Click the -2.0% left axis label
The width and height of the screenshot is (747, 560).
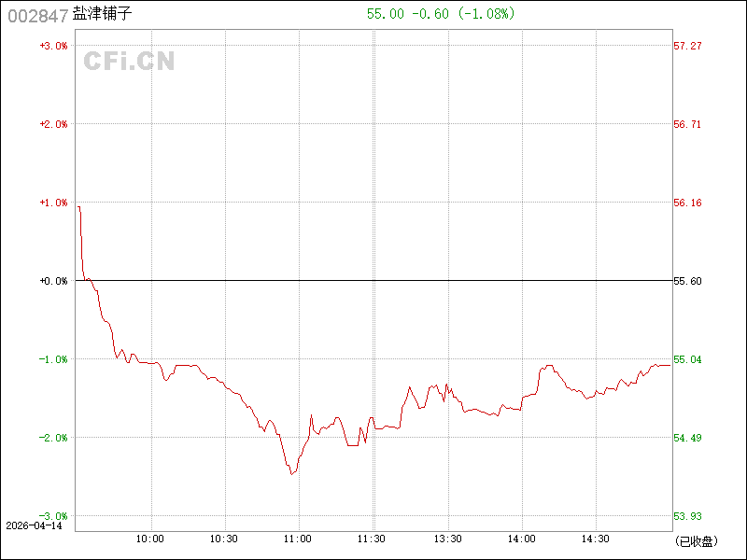coord(53,438)
